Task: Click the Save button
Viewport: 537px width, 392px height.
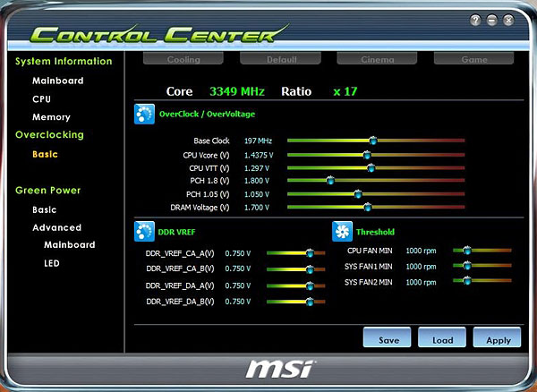Action: pos(387,337)
